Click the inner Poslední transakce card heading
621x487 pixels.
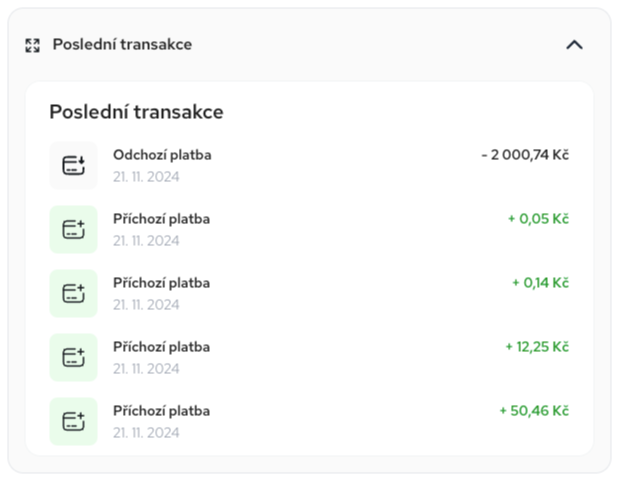click(137, 112)
